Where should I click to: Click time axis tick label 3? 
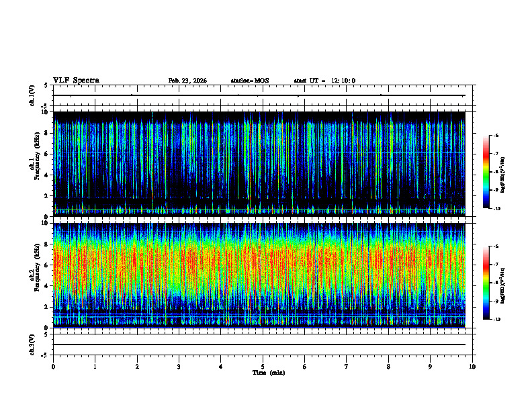coord(179,367)
